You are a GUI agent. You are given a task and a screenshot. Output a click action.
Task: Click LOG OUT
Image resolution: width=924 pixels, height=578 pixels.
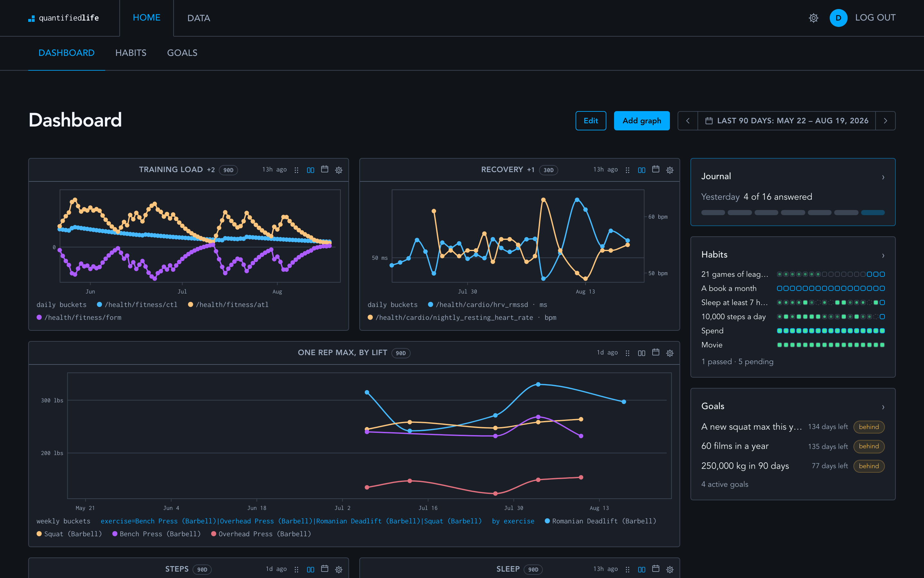coord(875,18)
